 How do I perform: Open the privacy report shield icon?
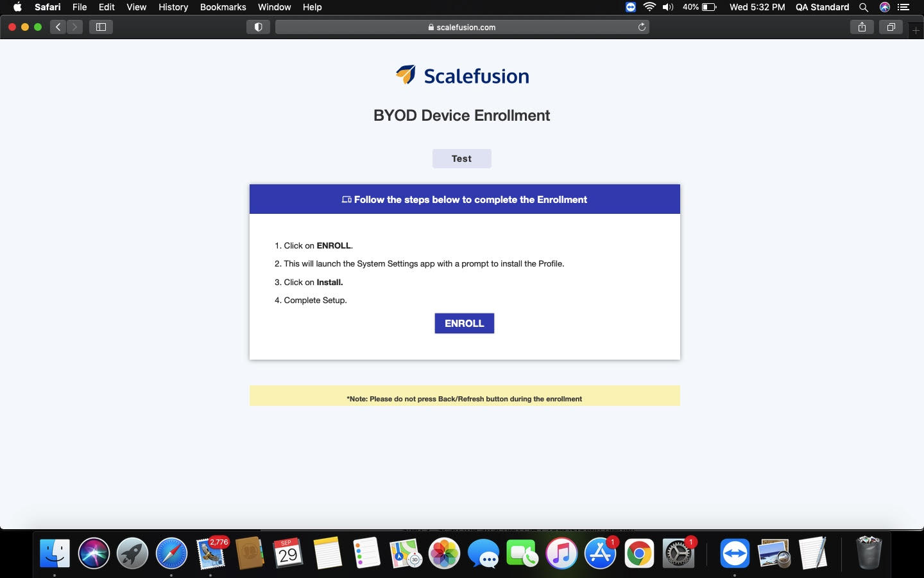pyautogui.click(x=258, y=27)
